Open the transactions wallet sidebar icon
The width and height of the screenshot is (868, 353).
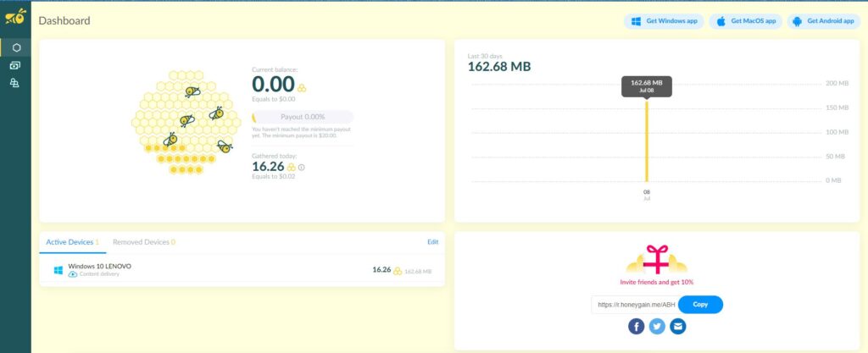tap(15, 65)
